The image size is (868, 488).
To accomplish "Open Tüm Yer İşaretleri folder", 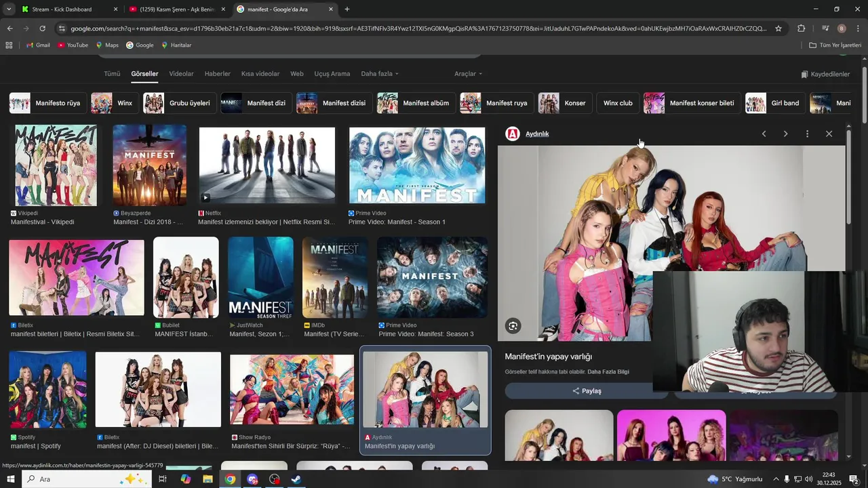I will [x=835, y=45].
